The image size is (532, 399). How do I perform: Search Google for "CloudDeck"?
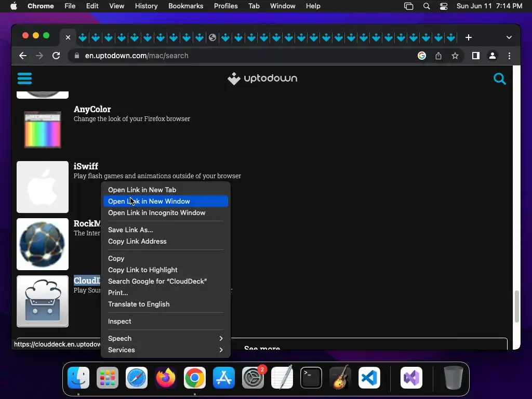coord(166,281)
